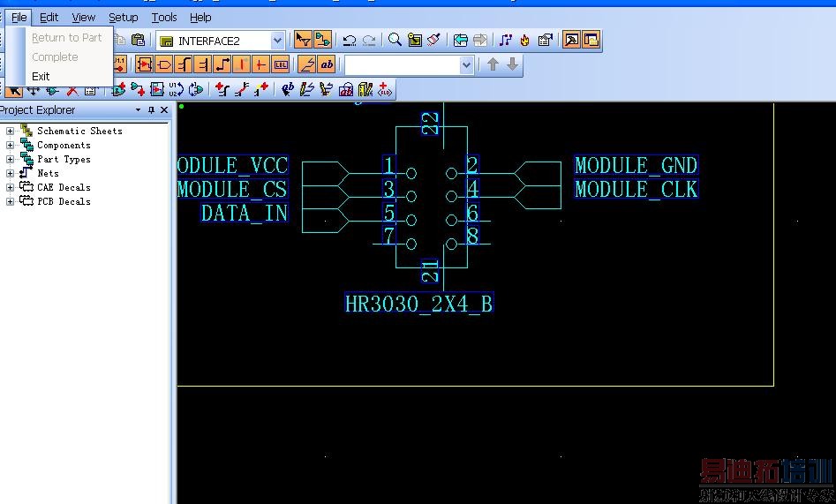
Task: Toggle the 'ab' Text filter icon
Action: click(x=327, y=64)
